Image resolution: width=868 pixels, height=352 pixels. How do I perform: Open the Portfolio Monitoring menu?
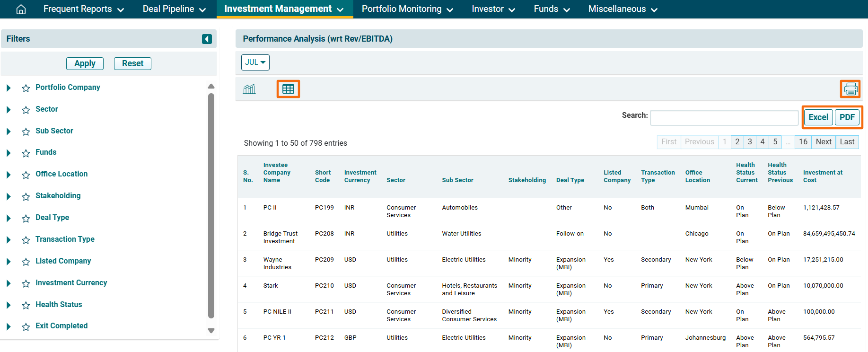click(x=407, y=9)
